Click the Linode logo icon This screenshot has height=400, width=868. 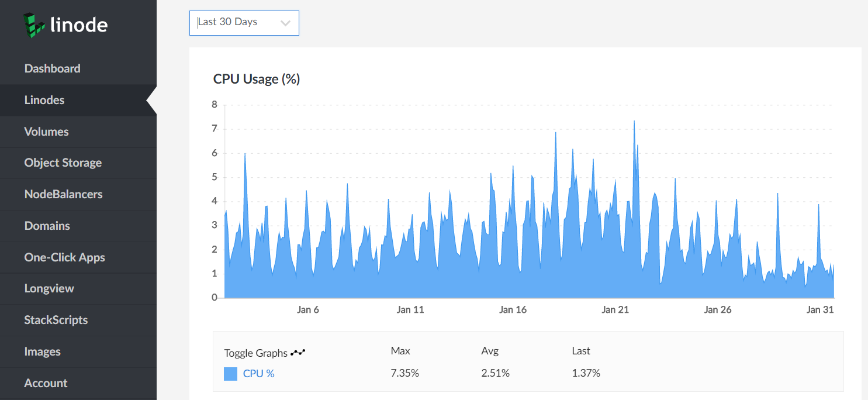pyautogui.click(x=34, y=24)
